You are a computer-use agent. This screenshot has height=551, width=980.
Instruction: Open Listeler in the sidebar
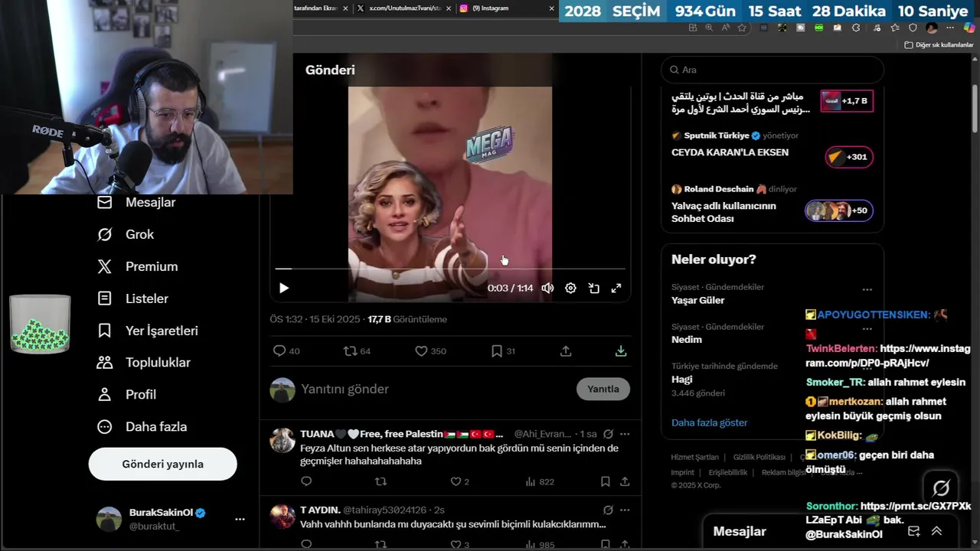click(132, 299)
